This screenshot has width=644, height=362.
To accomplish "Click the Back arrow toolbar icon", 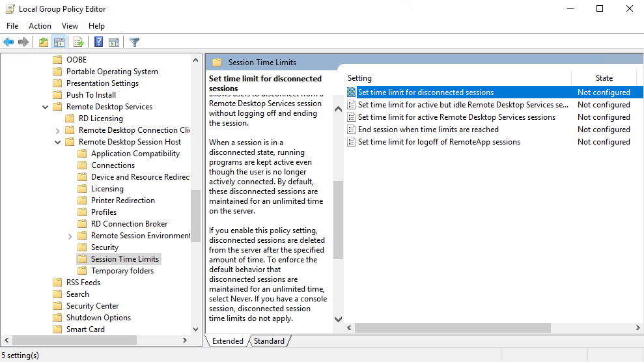I will pos(8,42).
